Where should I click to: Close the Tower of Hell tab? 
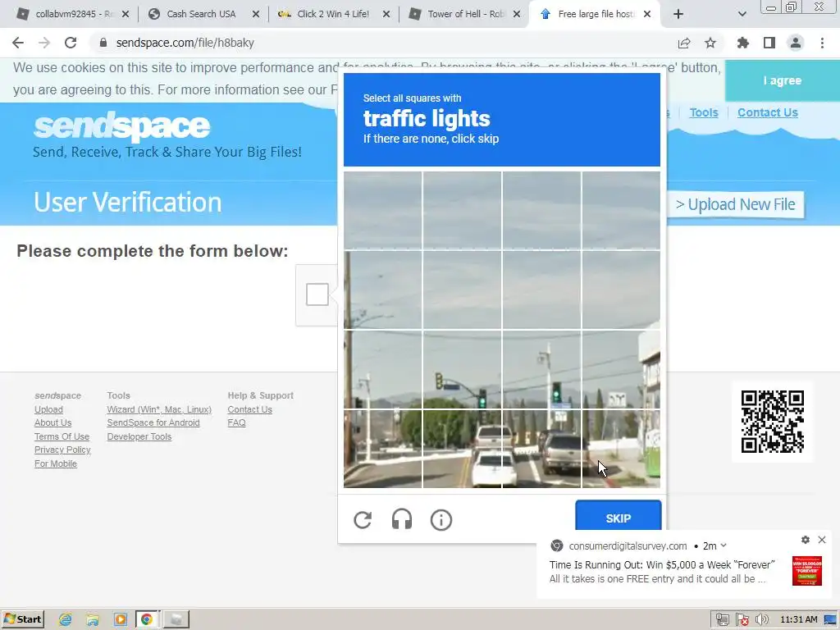coord(517,14)
